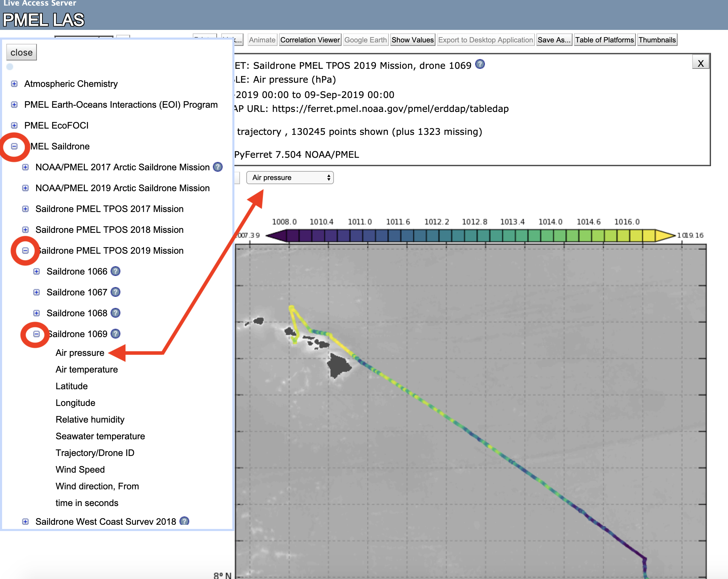Expand PMEL Earth-Oceans Interactions (EOI) Program

[x=14, y=105]
